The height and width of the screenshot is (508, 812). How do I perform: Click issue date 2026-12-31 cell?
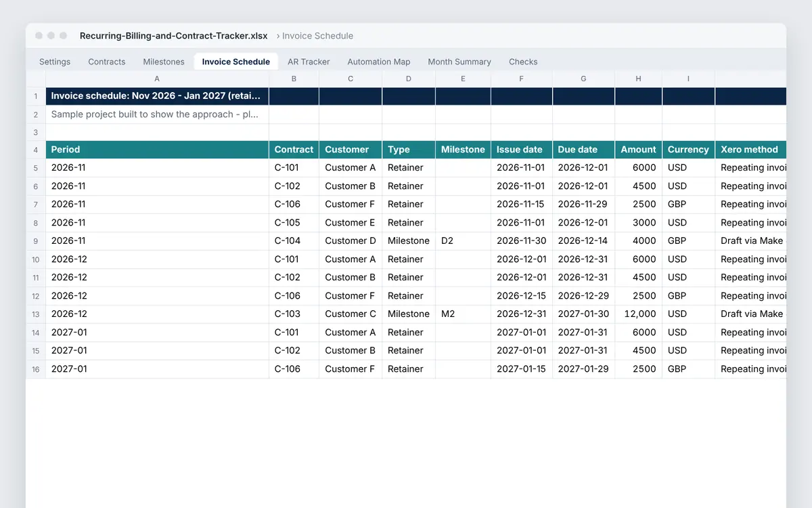pos(522,314)
